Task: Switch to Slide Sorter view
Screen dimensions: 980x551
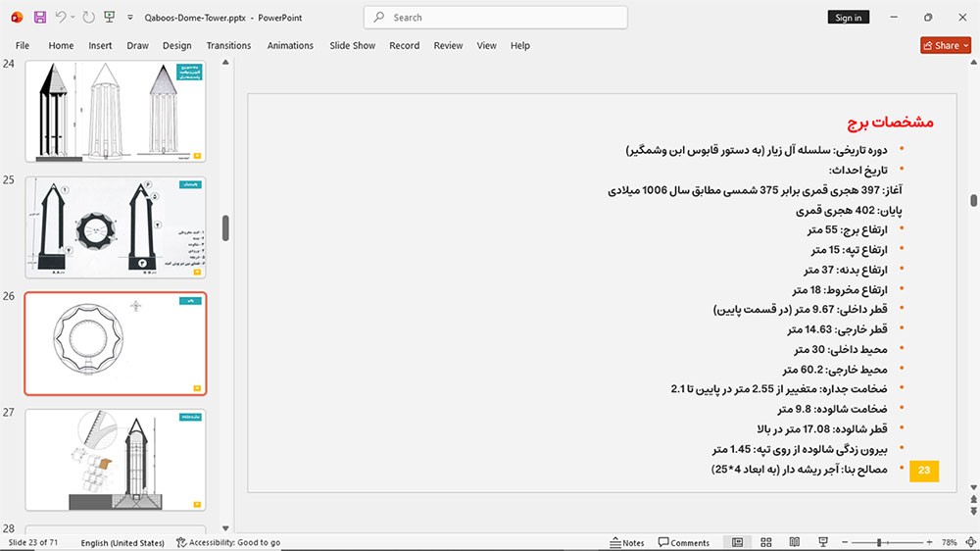Action: click(x=766, y=542)
